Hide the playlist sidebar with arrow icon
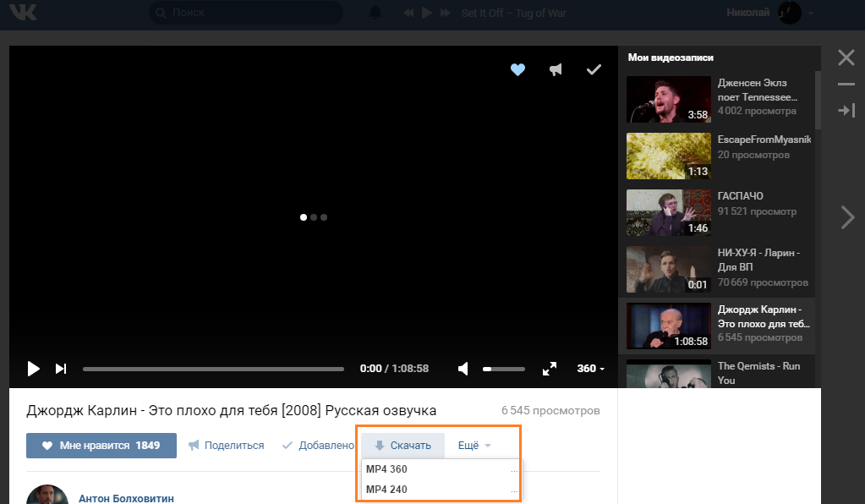This screenshot has width=865, height=504. tap(846, 110)
